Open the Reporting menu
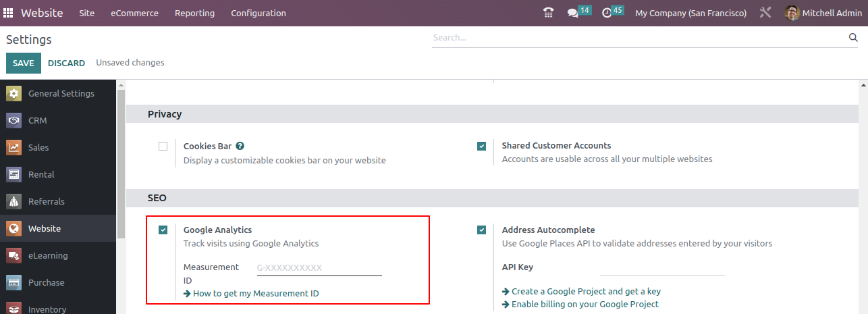868x314 pixels. click(x=194, y=13)
